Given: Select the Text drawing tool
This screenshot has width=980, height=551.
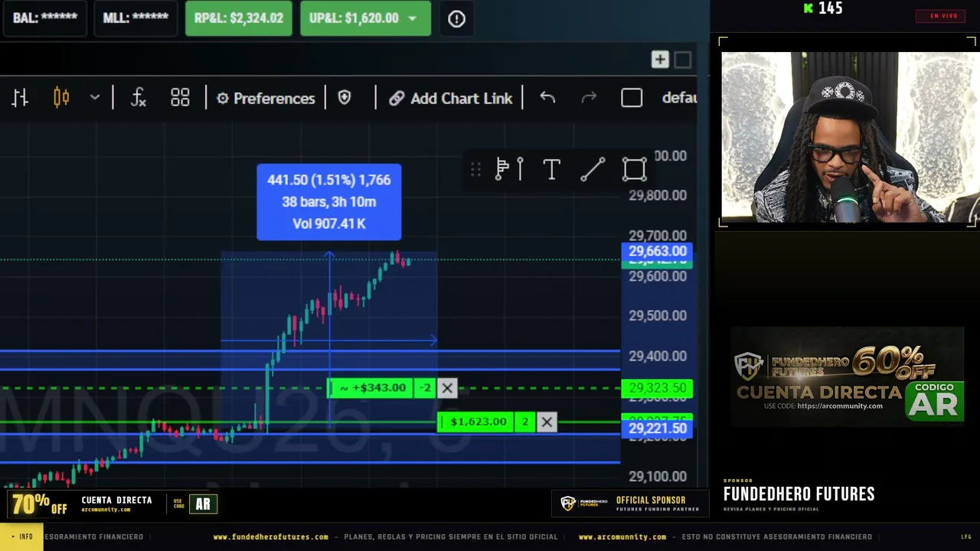Looking at the screenshot, I should click(x=551, y=169).
